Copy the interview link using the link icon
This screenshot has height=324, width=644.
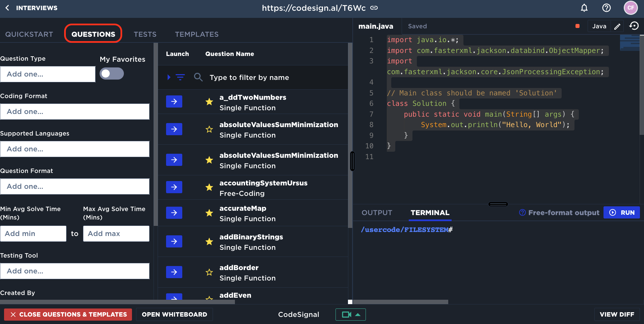[x=374, y=8]
